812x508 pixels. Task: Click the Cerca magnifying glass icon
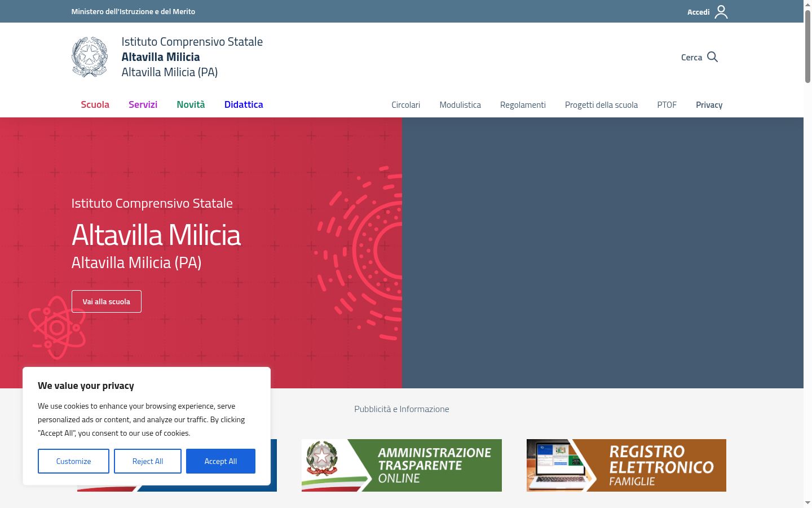pos(713,57)
